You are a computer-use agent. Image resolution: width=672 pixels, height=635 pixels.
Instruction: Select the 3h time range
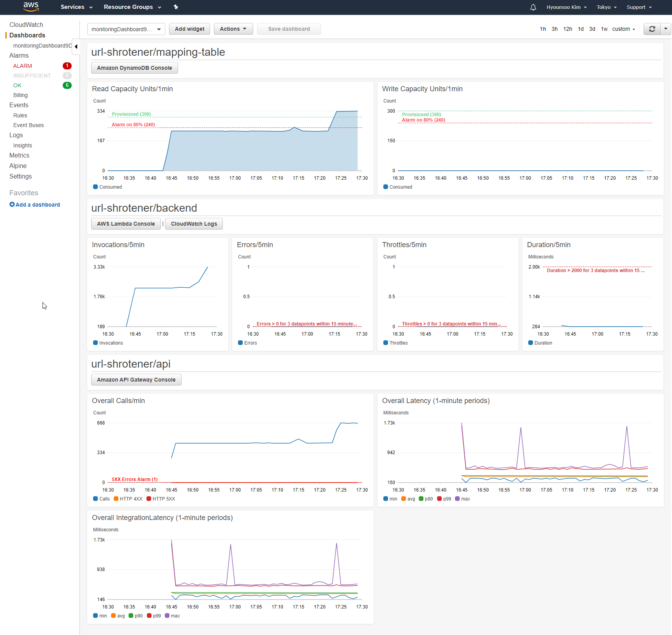(554, 29)
